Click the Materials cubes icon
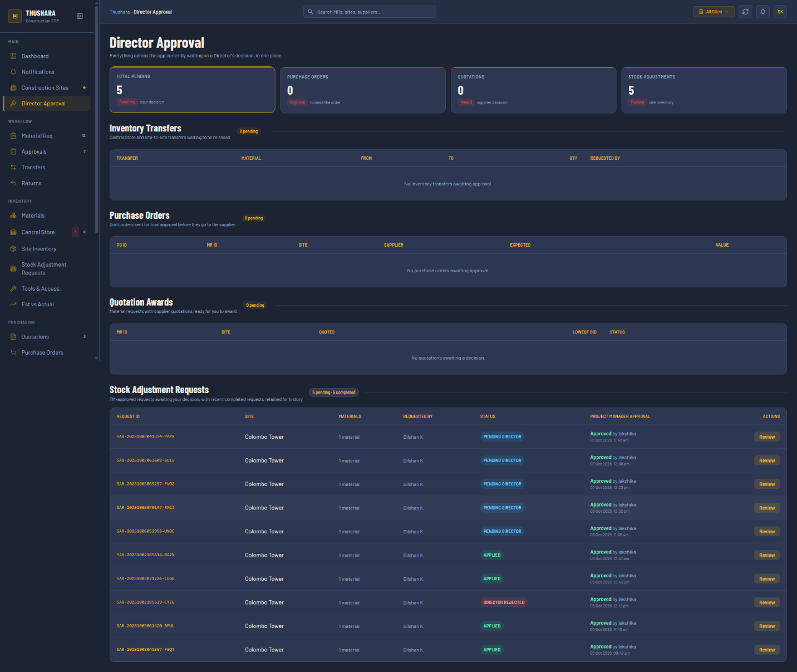The height and width of the screenshot is (672, 797). [x=13, y=215]
